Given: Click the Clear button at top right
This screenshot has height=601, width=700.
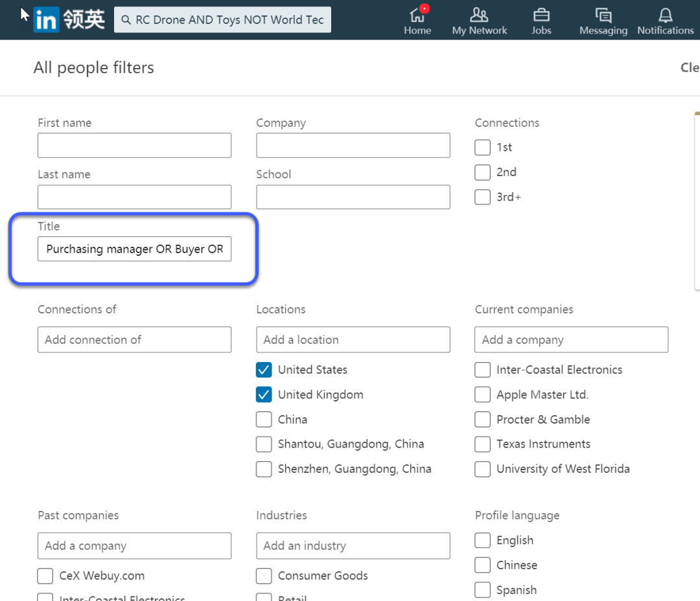Looking at the screenshot, I should tap(689, 67).
